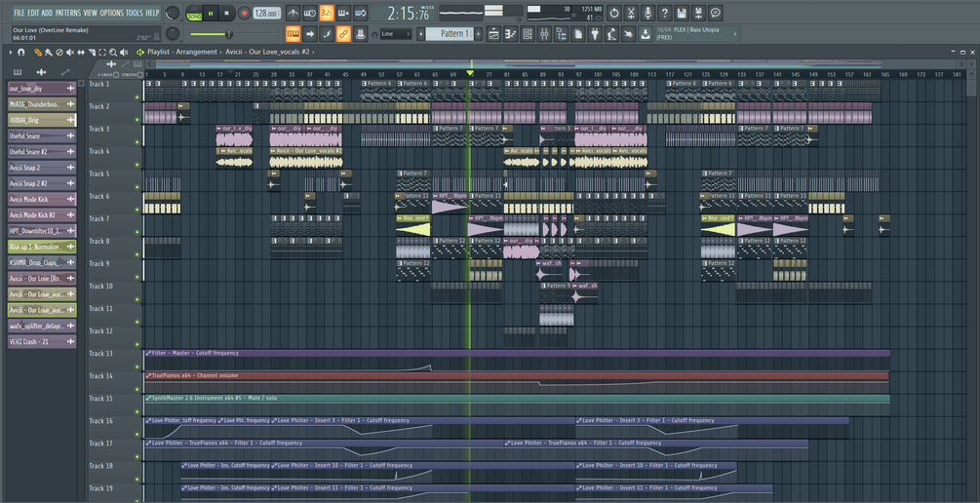Select the playlist Paint brush tool
The height and width of the screenshot is (503, 980).
point(49,53)
